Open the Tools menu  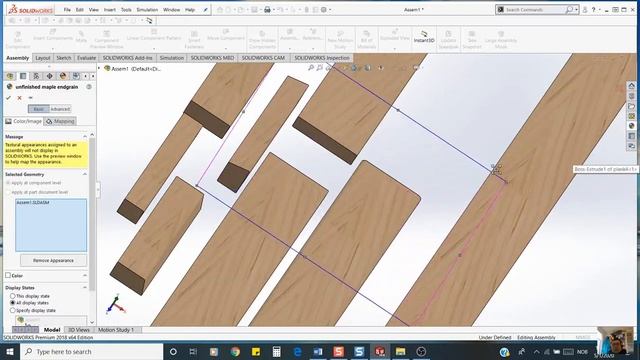click(126, 10)
